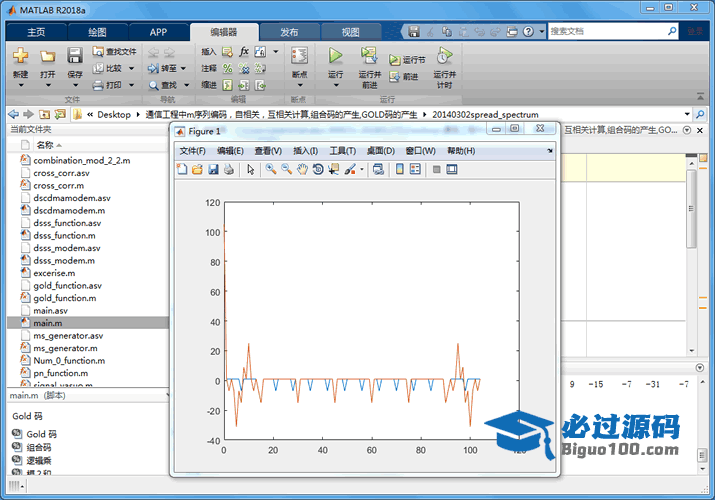Toggle the Zoom Out tool
715x500 pixels.
click(286, 170)
